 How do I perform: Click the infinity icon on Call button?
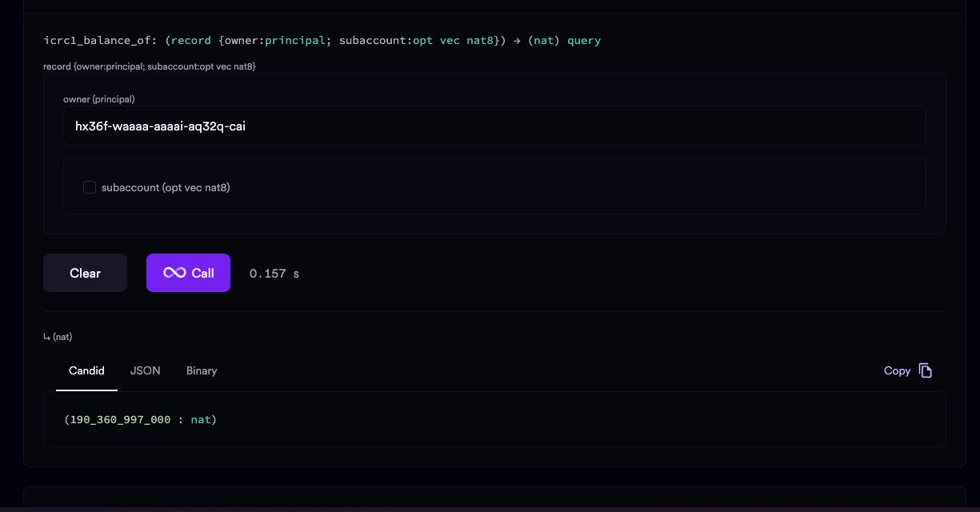tap(174, 273)
